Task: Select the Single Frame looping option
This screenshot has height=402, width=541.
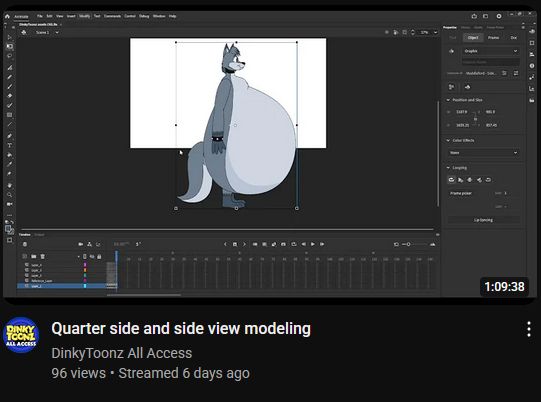Action: [470, 180]
